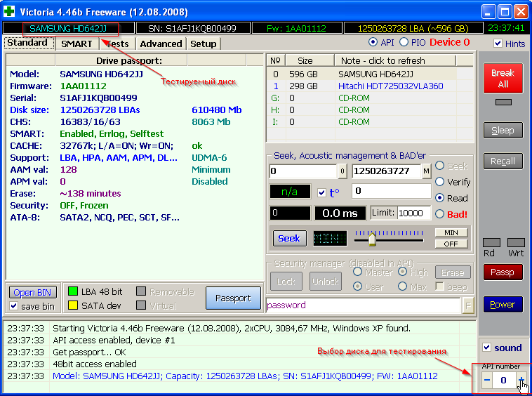This screenshot has width=532, height=396.
Task: Click the 0.0 ms seek time display
Action: 340,213
